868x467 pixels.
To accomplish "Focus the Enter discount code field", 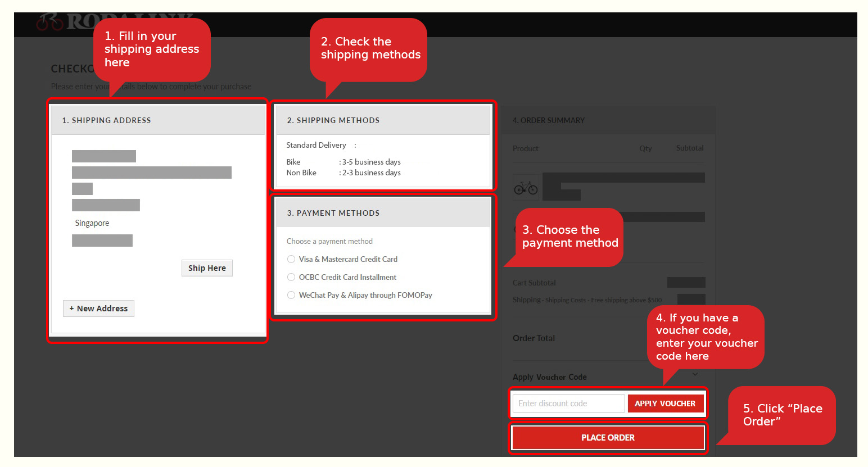I will [x=568, y=403].
